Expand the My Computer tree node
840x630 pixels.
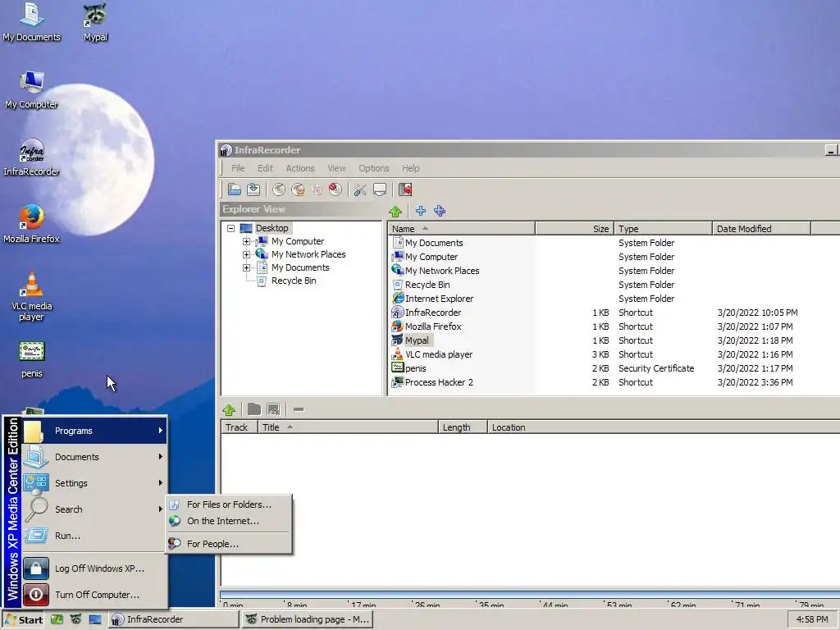tap(246, 242)
